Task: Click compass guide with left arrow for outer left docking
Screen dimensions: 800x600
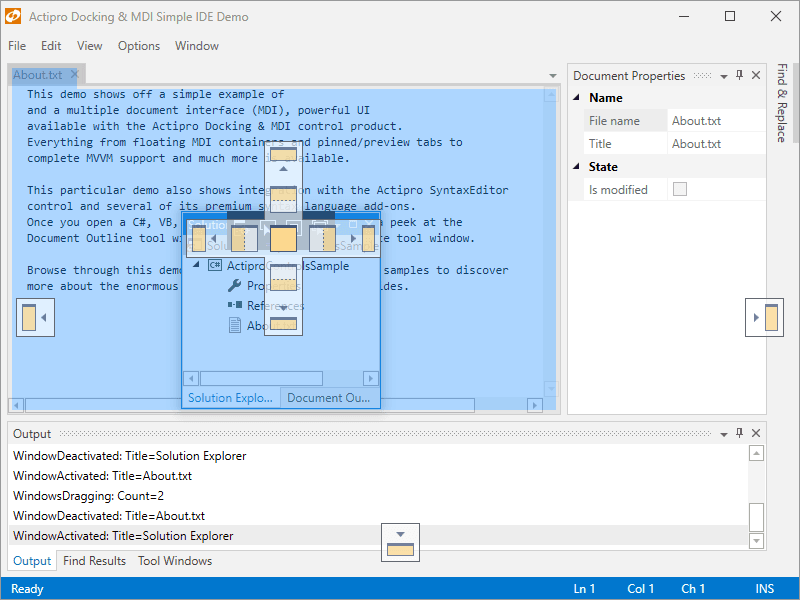Action: click(204, 239)
